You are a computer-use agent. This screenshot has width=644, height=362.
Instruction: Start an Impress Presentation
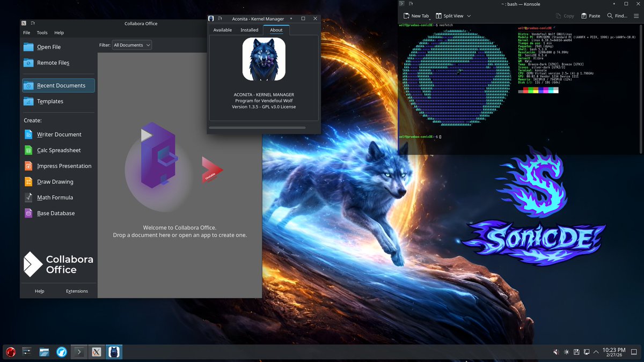pyautogui.click(x=58, y=166)
